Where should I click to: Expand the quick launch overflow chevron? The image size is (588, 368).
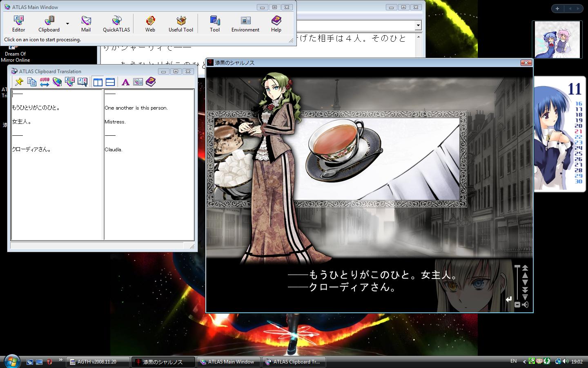tap(61, 360)
